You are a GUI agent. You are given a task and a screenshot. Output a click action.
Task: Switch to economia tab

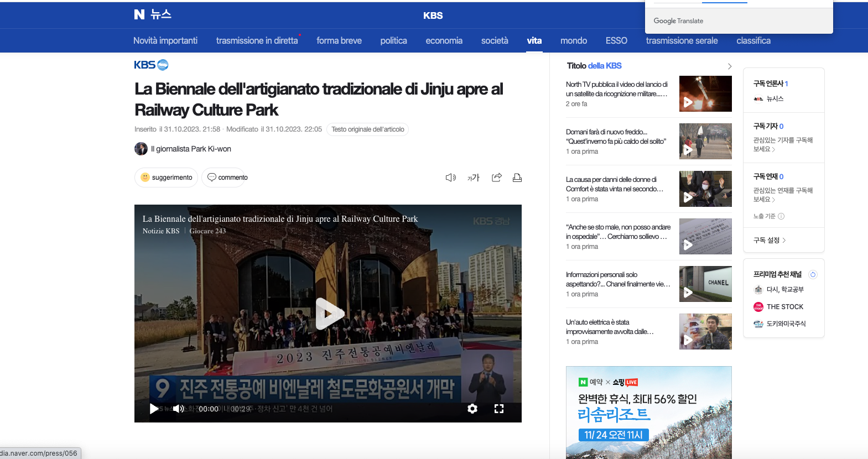point(444,40)
